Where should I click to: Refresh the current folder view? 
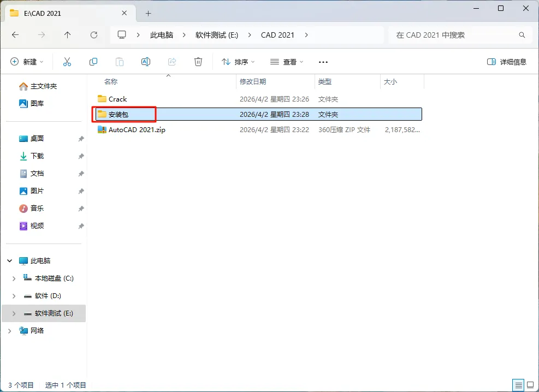point(94,35)
